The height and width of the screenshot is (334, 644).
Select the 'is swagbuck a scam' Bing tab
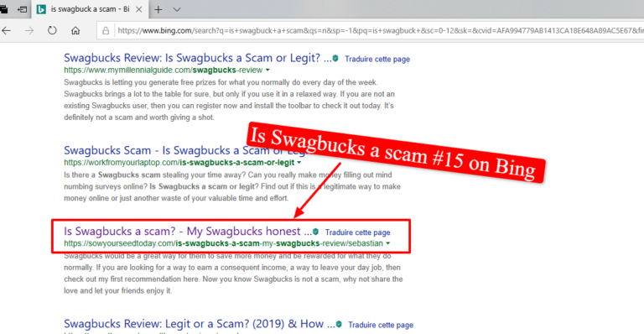point(89,9)
